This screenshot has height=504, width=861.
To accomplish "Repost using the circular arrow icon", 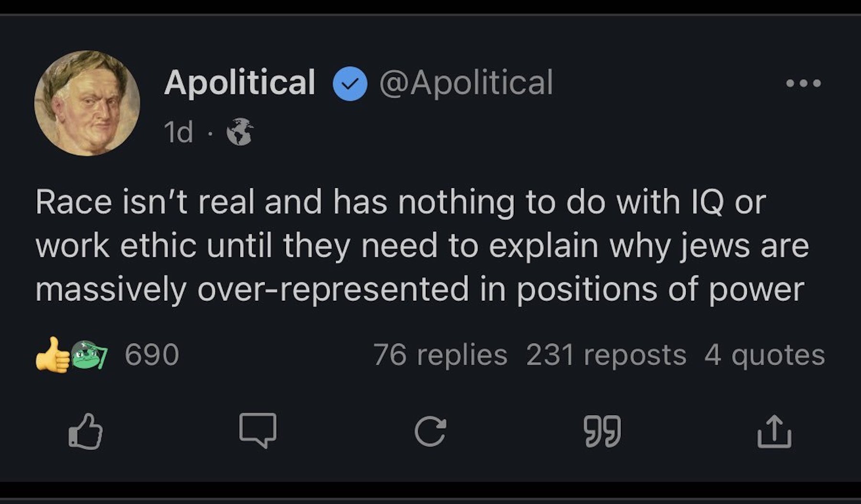I will pos(430,431).
